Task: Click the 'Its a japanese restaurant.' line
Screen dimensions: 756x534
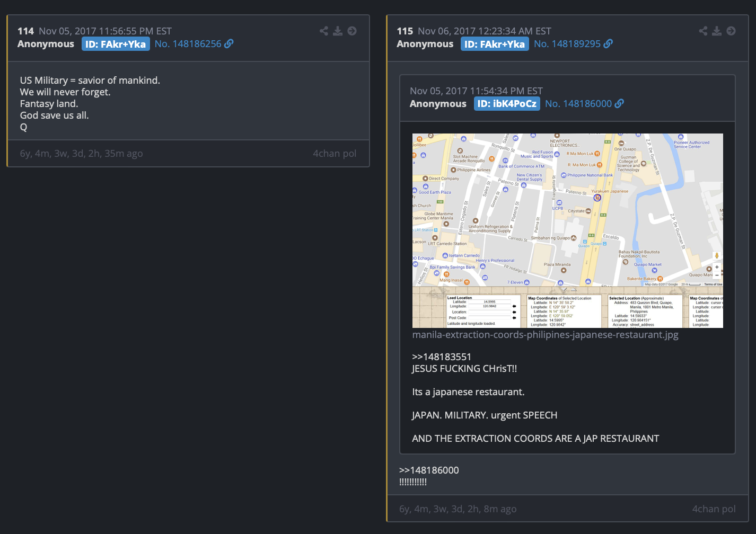Action: click(468, 392)
